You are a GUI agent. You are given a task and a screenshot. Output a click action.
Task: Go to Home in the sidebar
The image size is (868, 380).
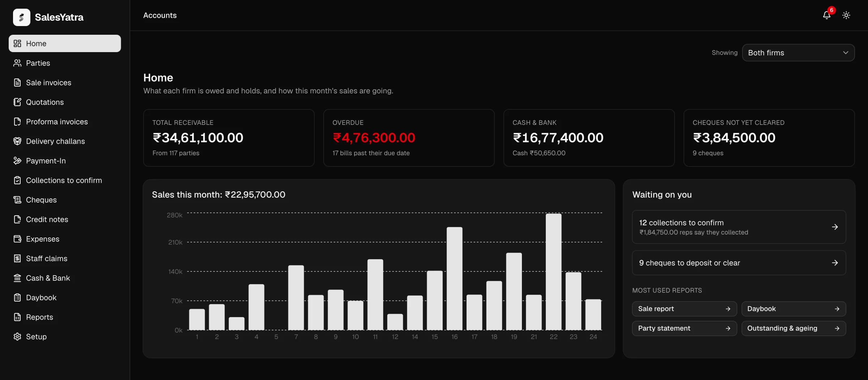(65, 43)
